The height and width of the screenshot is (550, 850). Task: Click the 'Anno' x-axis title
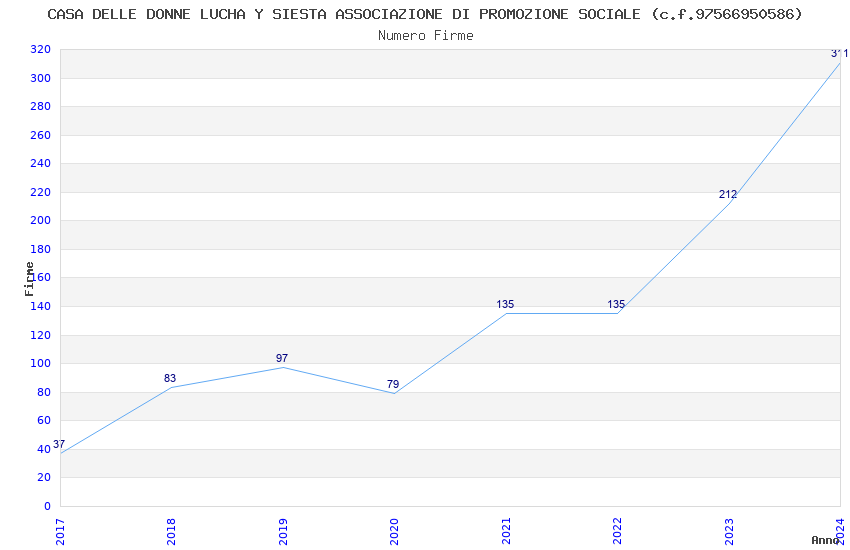tap(825, 540)
